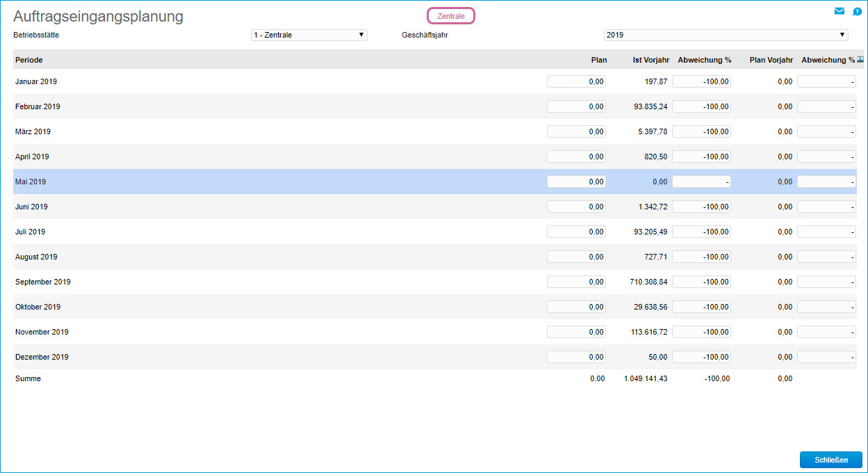Click the Plan field for Januar 2019

point(576,81)
